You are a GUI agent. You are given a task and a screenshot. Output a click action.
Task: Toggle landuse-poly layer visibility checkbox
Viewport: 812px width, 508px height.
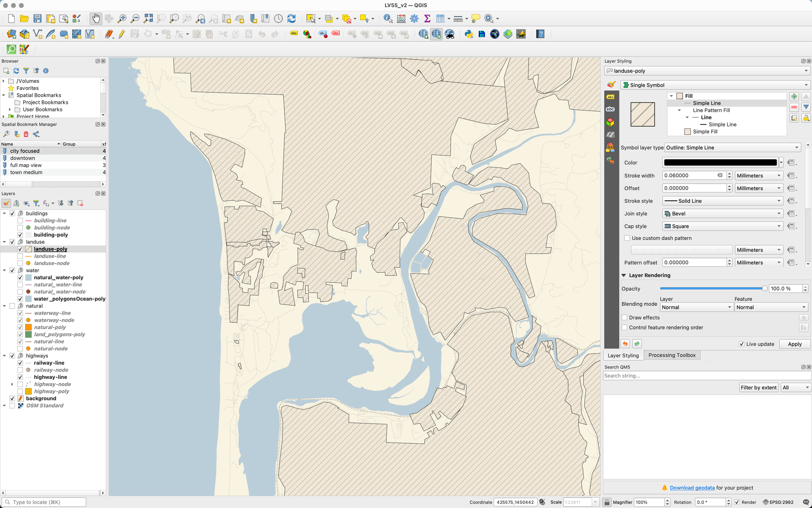(x=20, y=249)
